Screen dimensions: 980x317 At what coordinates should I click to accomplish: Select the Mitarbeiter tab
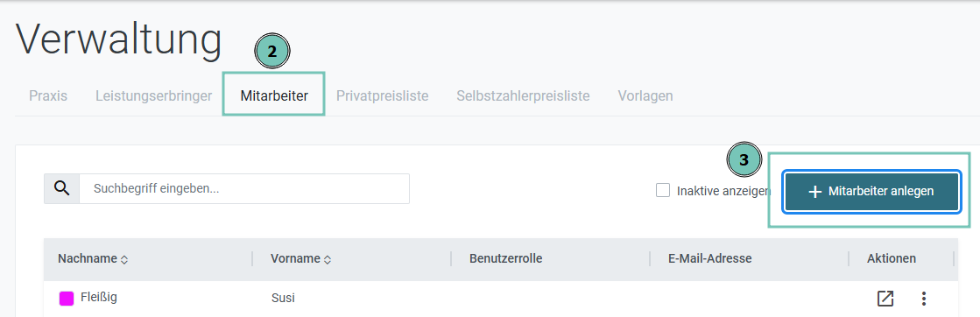click(274, 95)
